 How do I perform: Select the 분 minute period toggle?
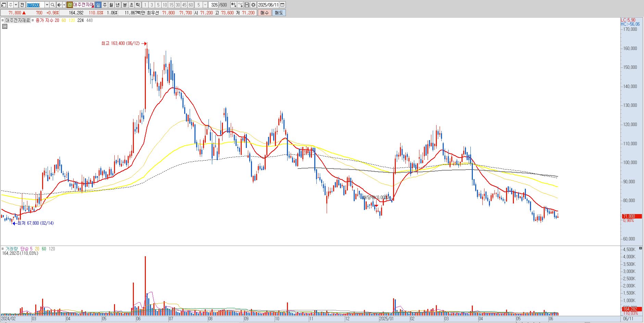pyautogui.click(x=125, y=5)
